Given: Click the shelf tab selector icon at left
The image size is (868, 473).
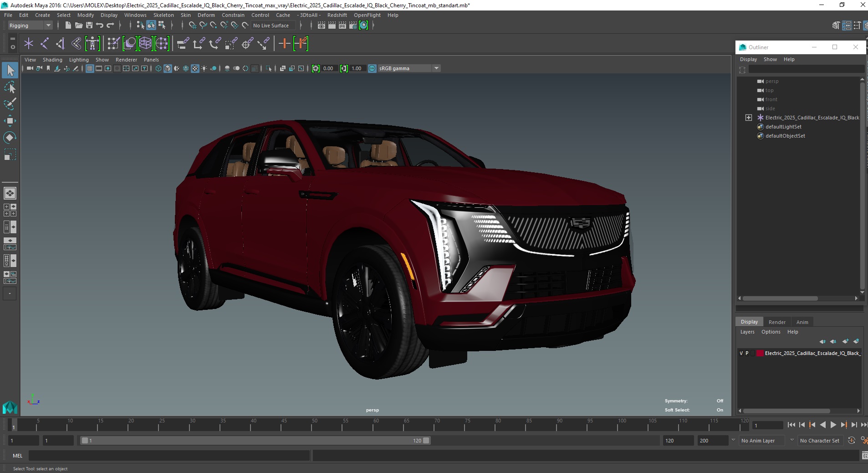Looking at the screenshot, I should (x=12, y=40).
